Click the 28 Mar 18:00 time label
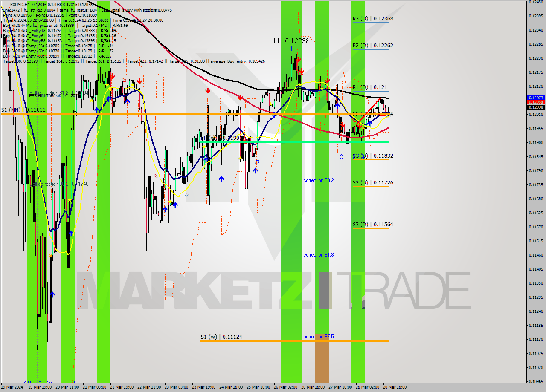Screen dimensions: 546x392 395,387
